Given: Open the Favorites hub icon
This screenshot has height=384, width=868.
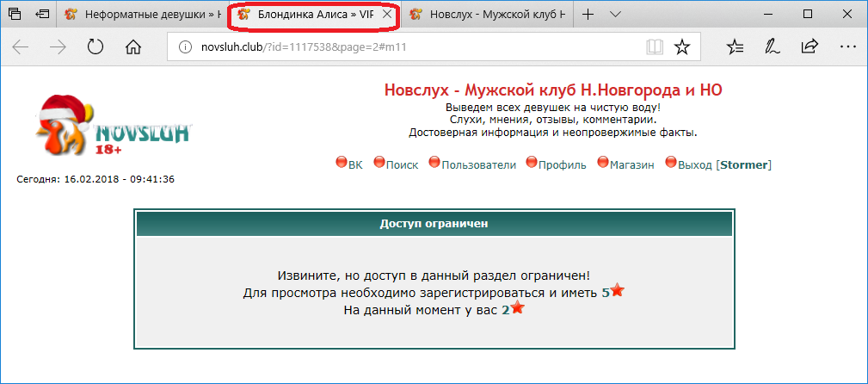Looking at the screenshot, I should (x=735, y=47).
